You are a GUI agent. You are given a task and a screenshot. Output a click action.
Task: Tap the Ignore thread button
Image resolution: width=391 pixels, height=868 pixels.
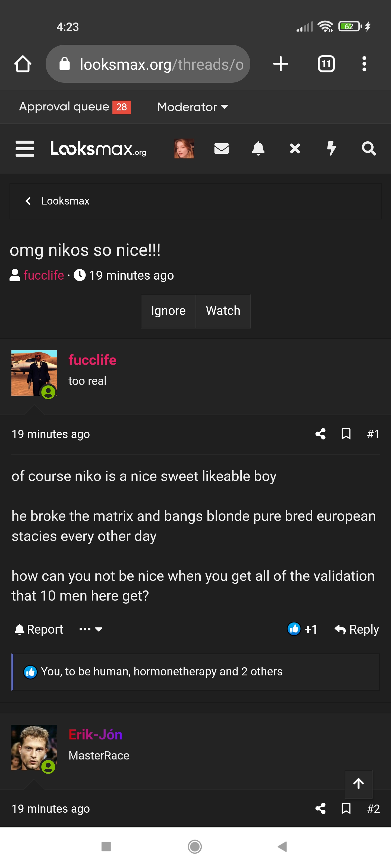pos(168,311)
